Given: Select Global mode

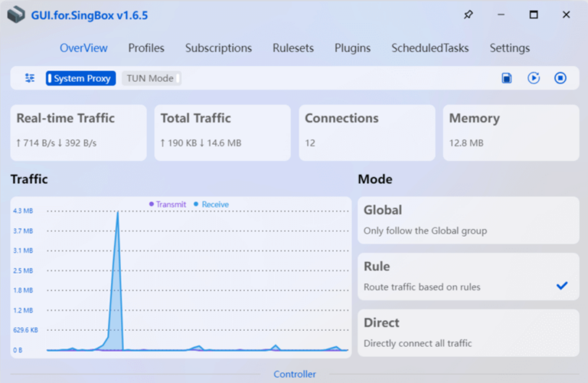Looking at the screenshot, I should pyautogui.click(x=468, y=220).
